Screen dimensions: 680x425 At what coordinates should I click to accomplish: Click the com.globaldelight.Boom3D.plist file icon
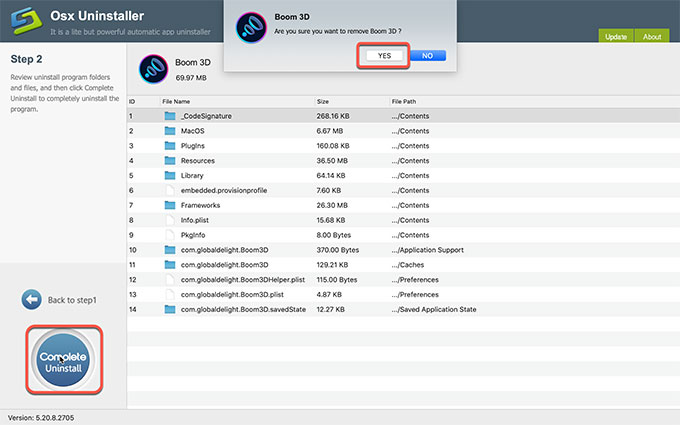[170, 294]
